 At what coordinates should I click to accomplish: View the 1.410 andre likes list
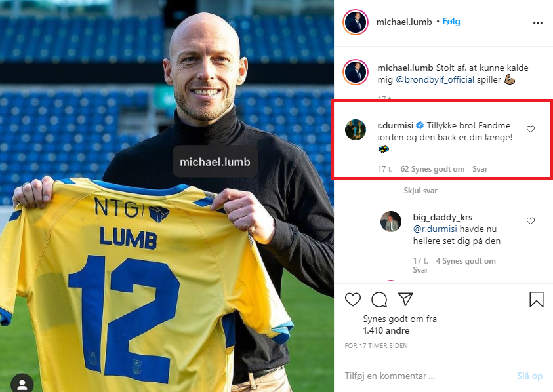tap(386, 330)
